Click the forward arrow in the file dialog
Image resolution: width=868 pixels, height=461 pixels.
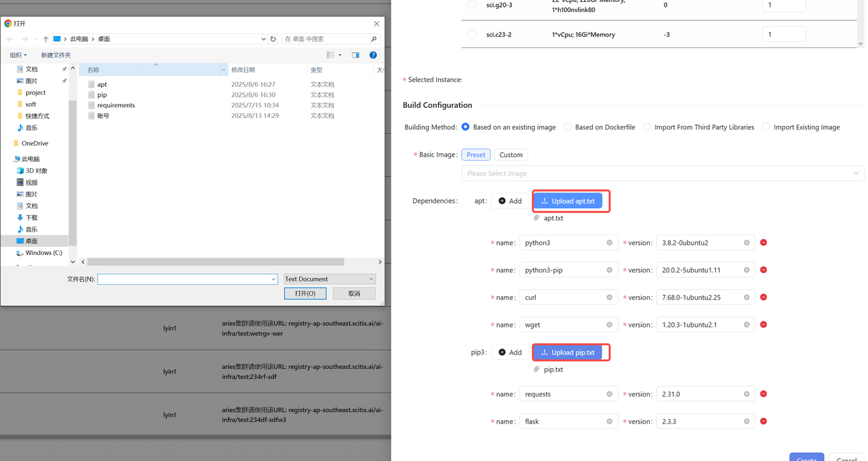point(24,39)
